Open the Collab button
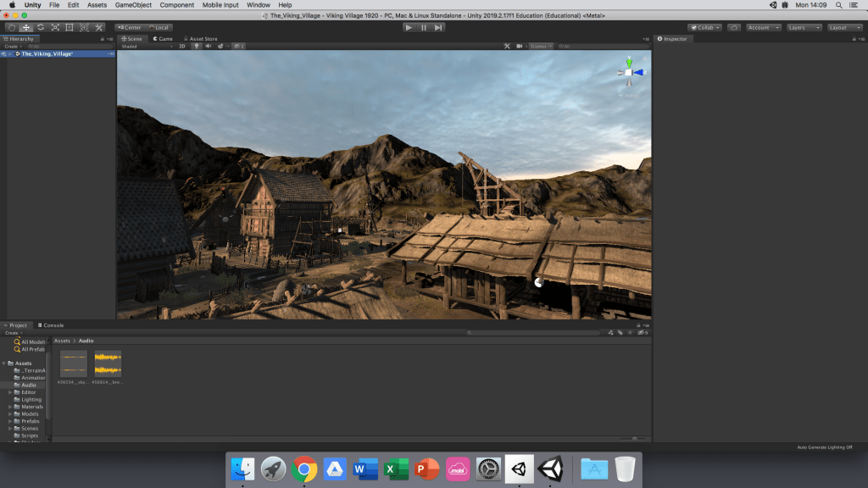This screenshot has height=488, width=868. (704, 27)
